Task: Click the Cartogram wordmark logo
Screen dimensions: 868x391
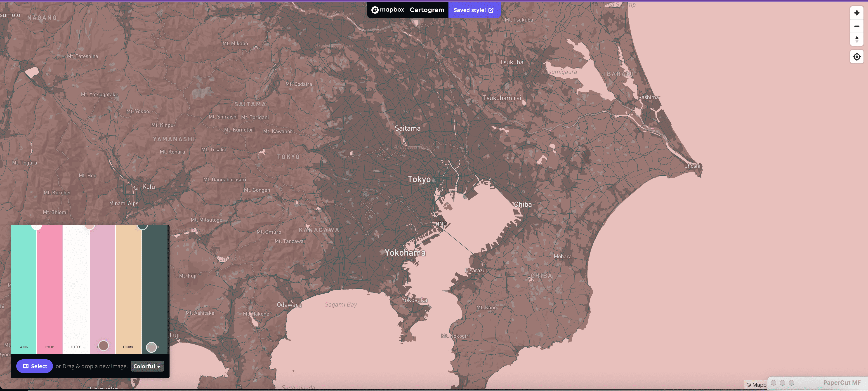Action: (427, 10)
